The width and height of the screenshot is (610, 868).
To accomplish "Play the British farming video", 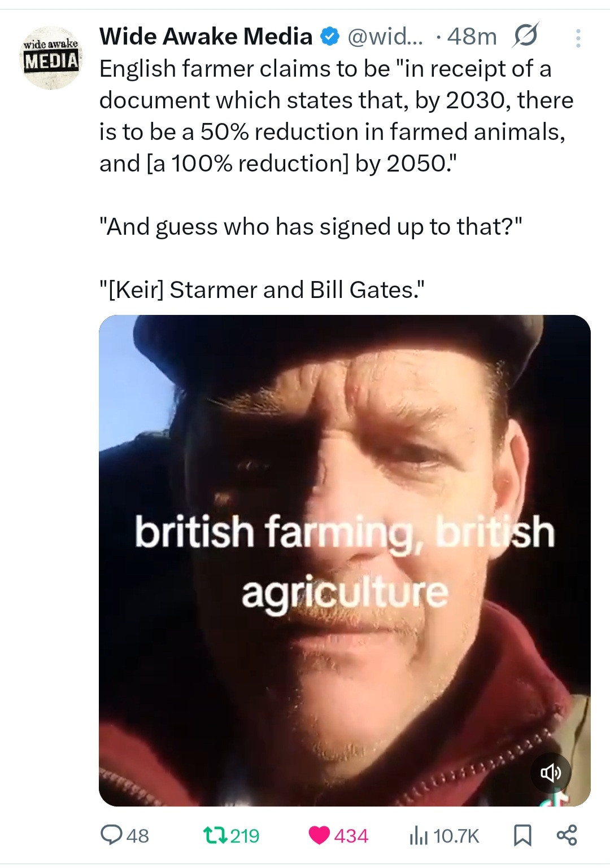I will tap(345, 560).
